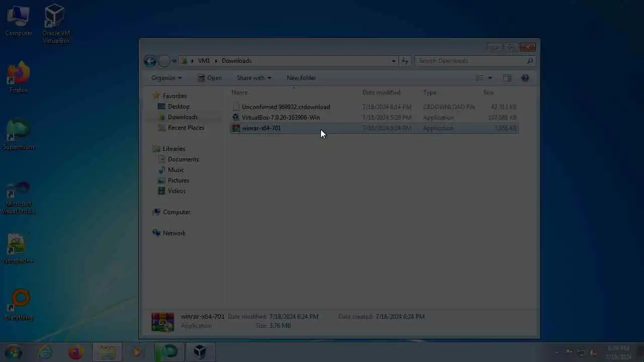This screenshot has height=362, width=644.
Task: Launch Firefox from the desktop
Action: (19, 77)
